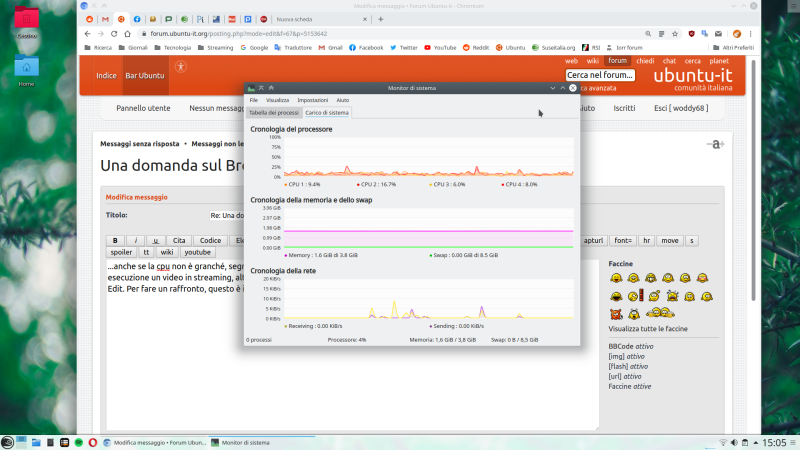
Task: Open the clipboard tray icon
Action: [745, 442]
